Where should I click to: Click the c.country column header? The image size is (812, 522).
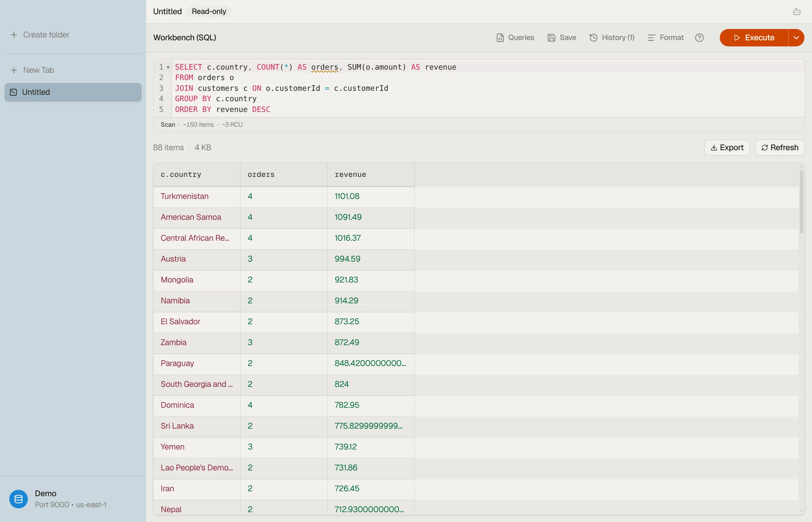197,175
